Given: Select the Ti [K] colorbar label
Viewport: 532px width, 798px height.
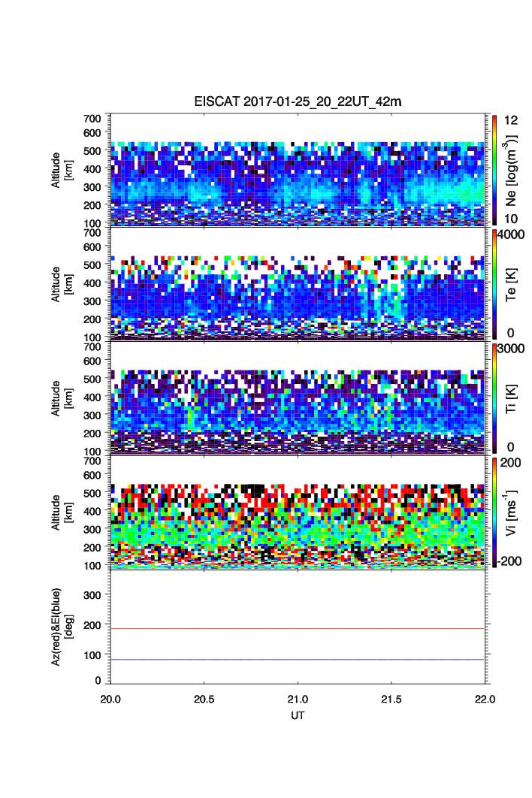Looking at the screenshot, I should click(512, 398).
